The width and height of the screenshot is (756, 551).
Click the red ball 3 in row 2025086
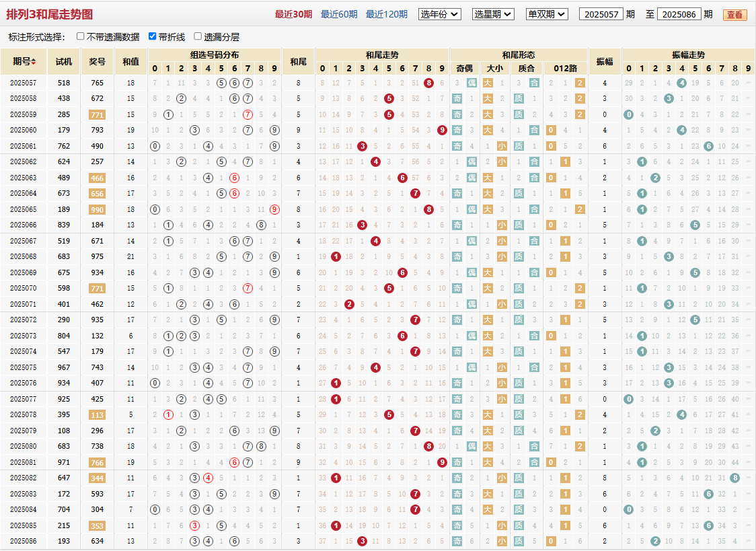point(362,542)
